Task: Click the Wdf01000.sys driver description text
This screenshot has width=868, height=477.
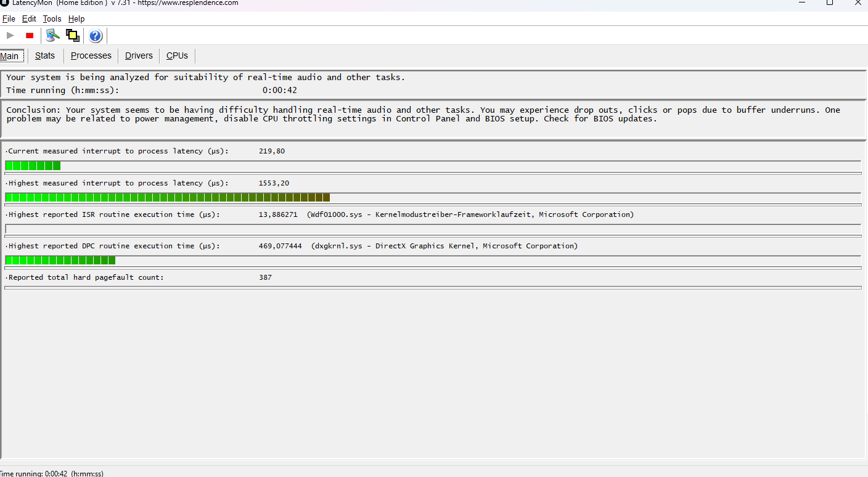Action: (470, 214)
